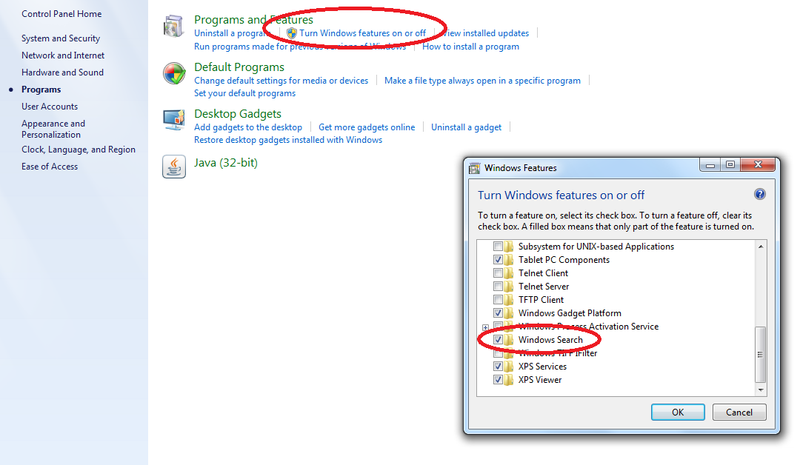Click OK in Windows Features dialog
The width and height of the screenshot is (800, 465).
(x=678, y=412)
